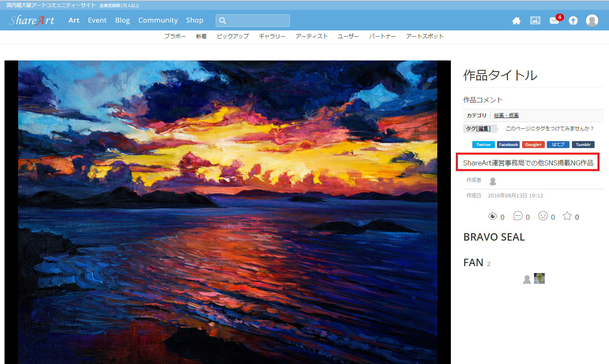Click the ShareArt運営事務局での他SNS掲載NG作品 notice

pyautogui.click(x=528, y=163)
